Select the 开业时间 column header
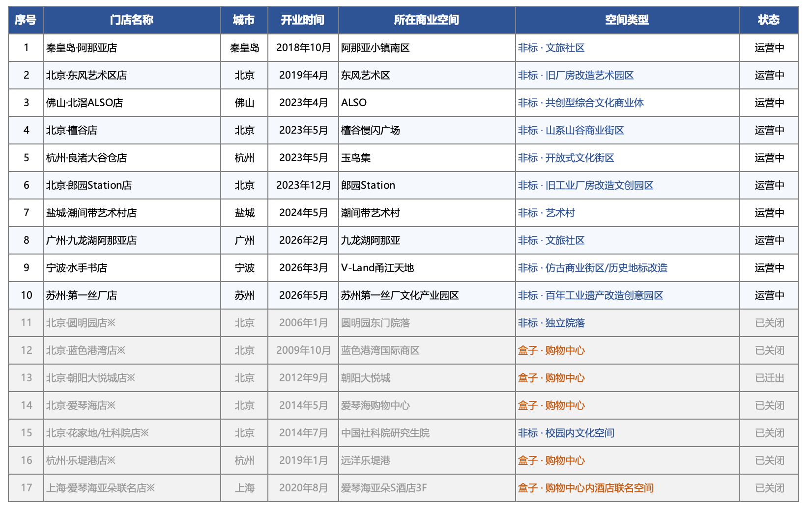The height and width of the screenshot is (511, 812). point(303,20)
